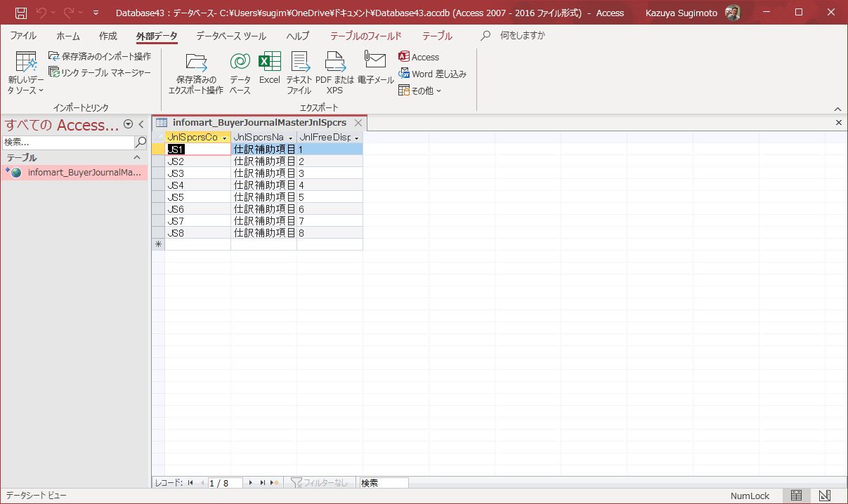Viewport: 848px width, 504px height.
Task: Click the navigation pane search box
Action: point(67,142)
